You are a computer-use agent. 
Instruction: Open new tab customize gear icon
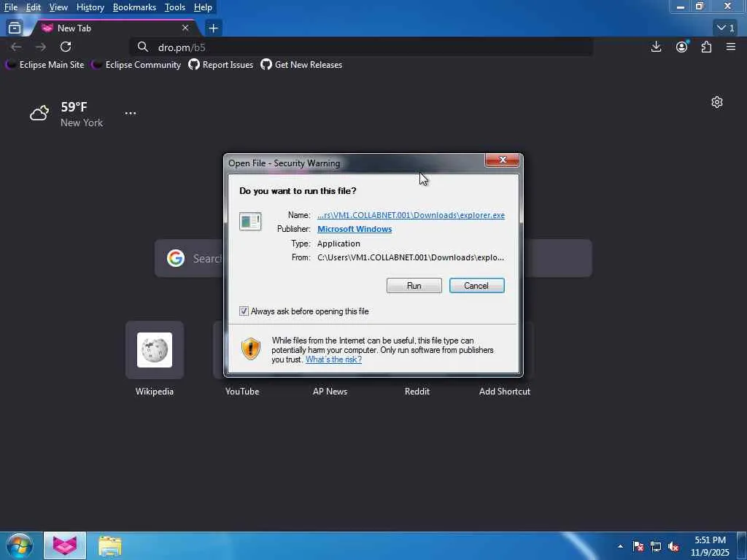pos(717,102)
